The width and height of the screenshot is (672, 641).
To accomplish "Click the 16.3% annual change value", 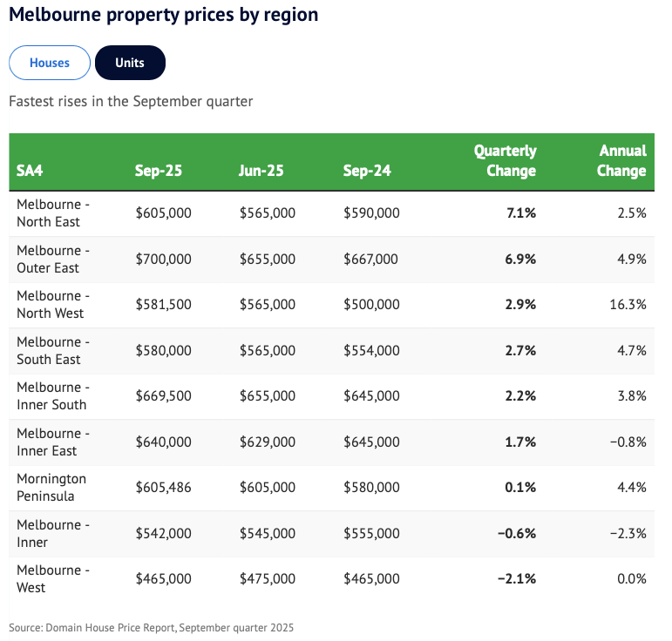I will click(629, 305).
